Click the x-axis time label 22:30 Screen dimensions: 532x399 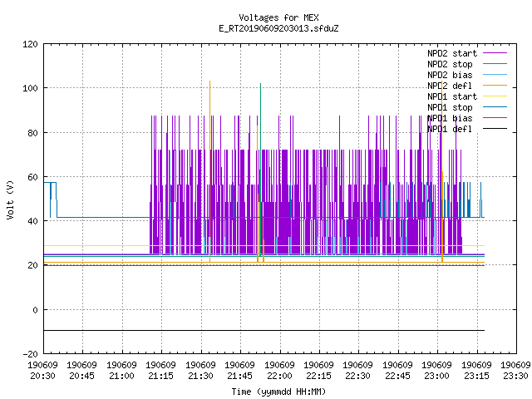[x=358, y=376]
